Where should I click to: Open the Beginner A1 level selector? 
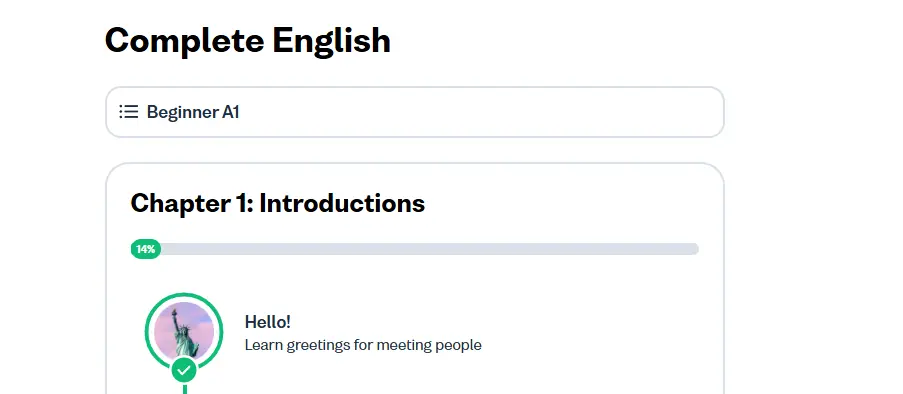tap(415, 112)
